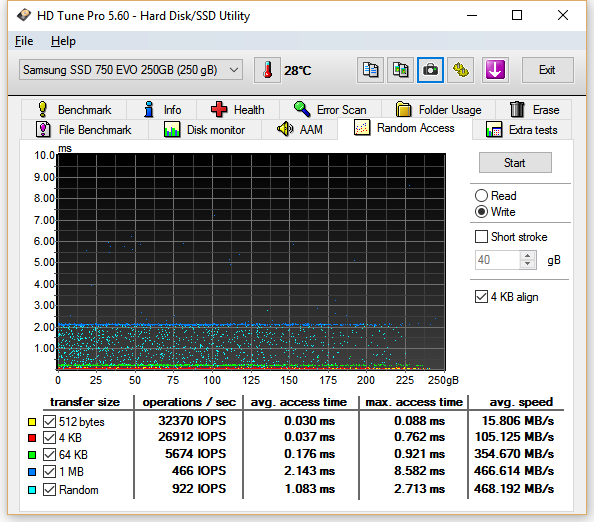
Task: Select the Read radio button
Action: pos(481,196)
